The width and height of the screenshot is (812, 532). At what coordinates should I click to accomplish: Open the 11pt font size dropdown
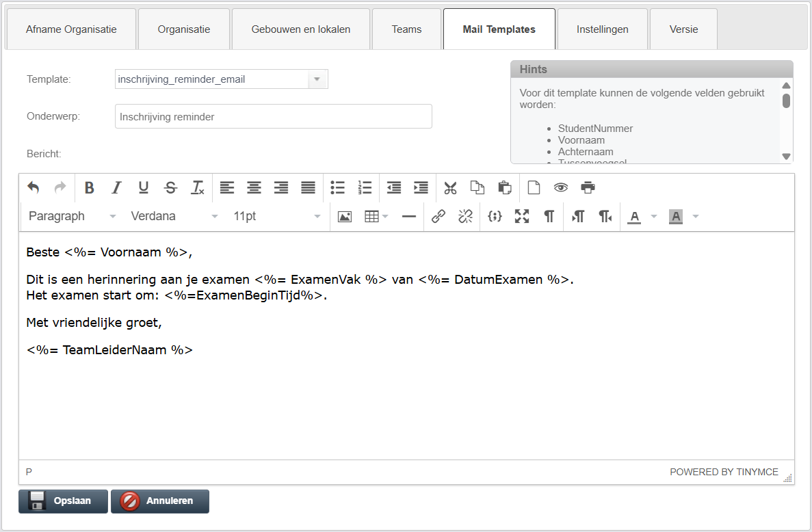pos(277,216)
